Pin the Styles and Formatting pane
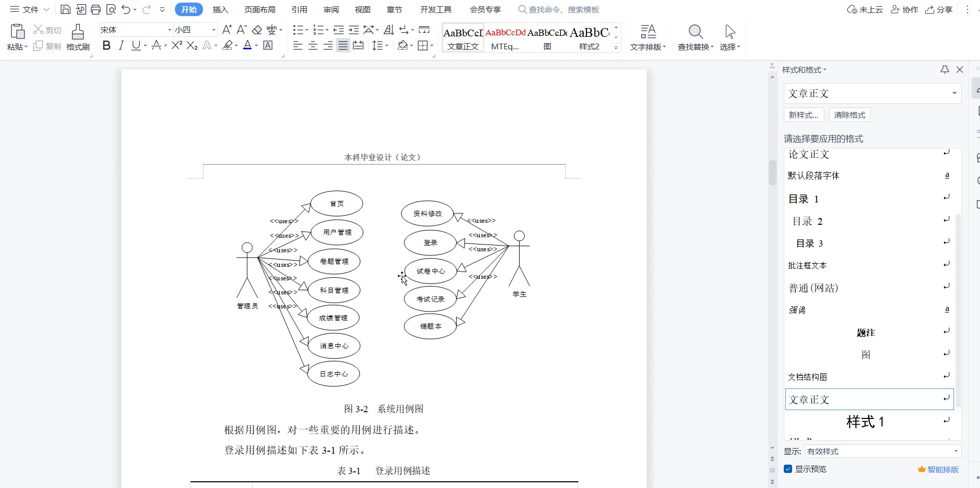This screenshot has width=980, height=488. 945,70
